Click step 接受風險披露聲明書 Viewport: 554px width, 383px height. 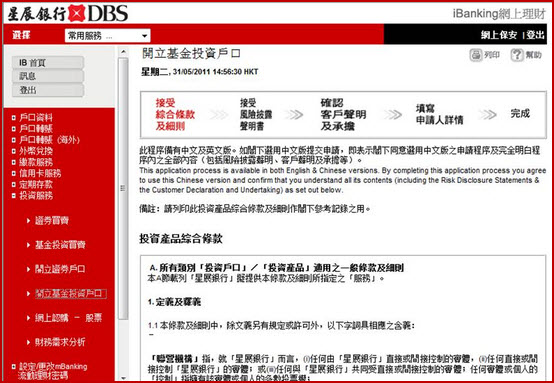point(256,114)
